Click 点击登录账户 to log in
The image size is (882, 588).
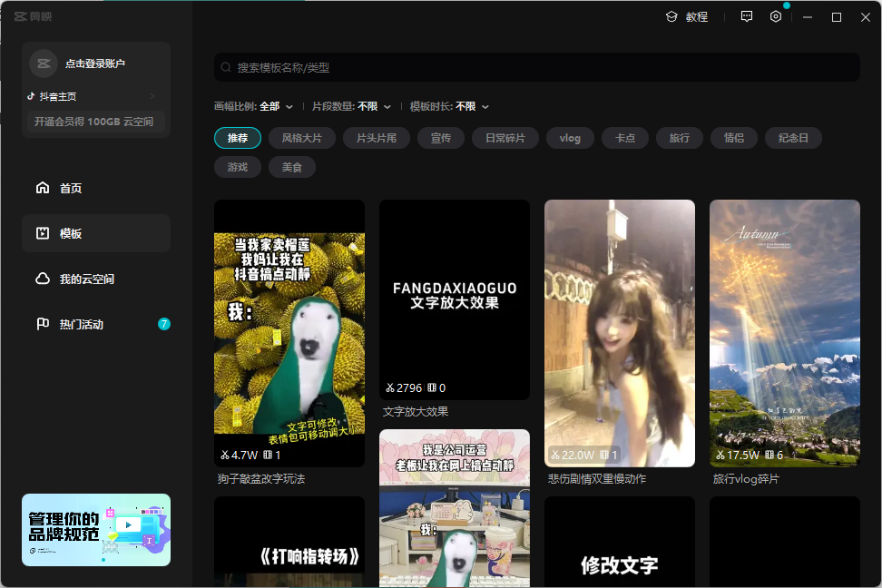click(x=95, y=64)
